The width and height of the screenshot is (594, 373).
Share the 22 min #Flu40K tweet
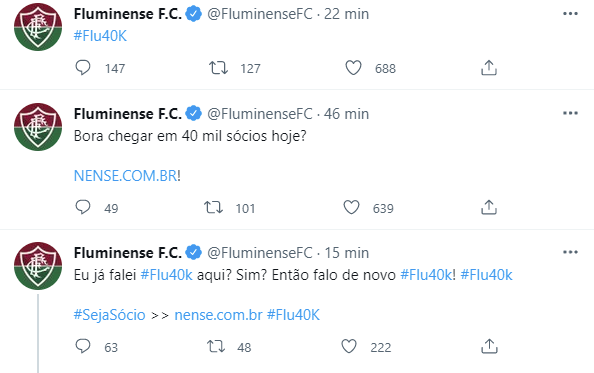point(489,68)
